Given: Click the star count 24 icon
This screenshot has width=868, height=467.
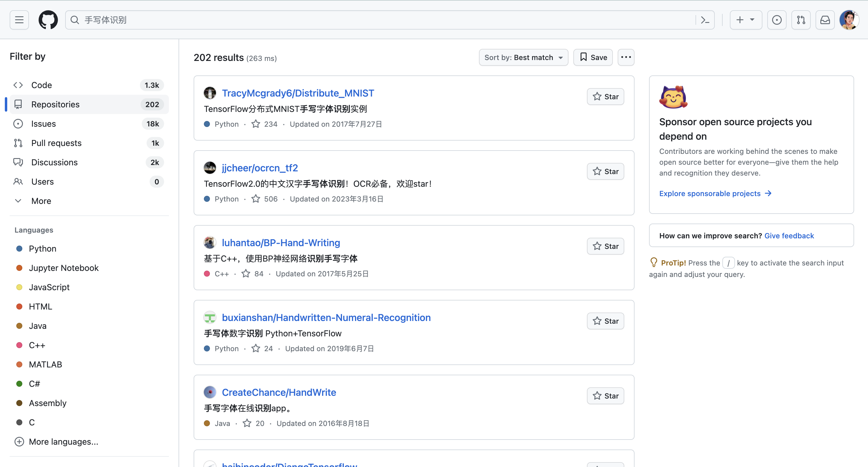Looking at the screenshot, I should point(256,348).
